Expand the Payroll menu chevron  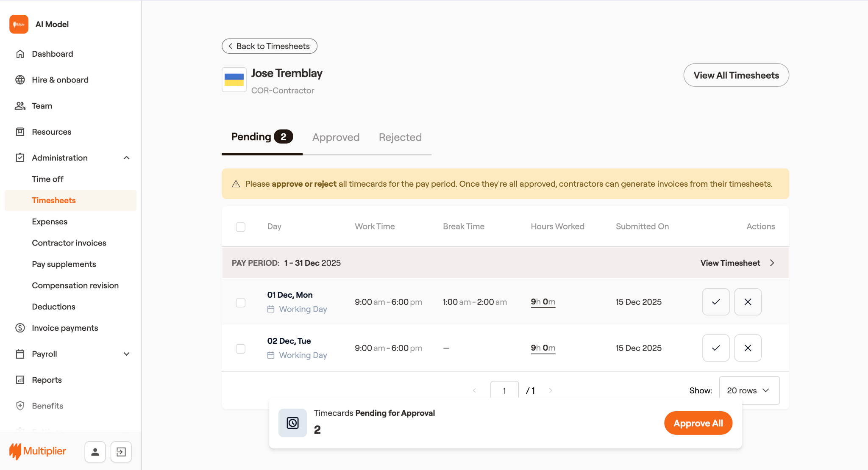[x=126, y=354]
